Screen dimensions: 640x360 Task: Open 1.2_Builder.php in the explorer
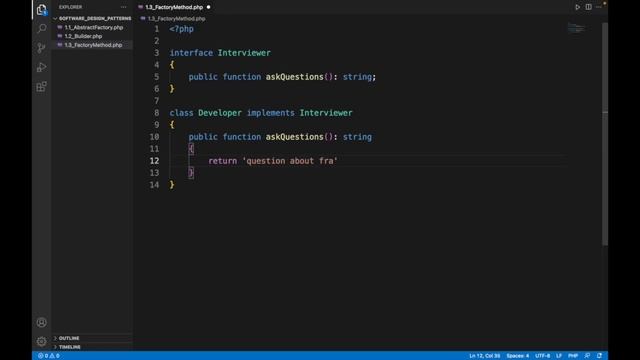(83, 36)
